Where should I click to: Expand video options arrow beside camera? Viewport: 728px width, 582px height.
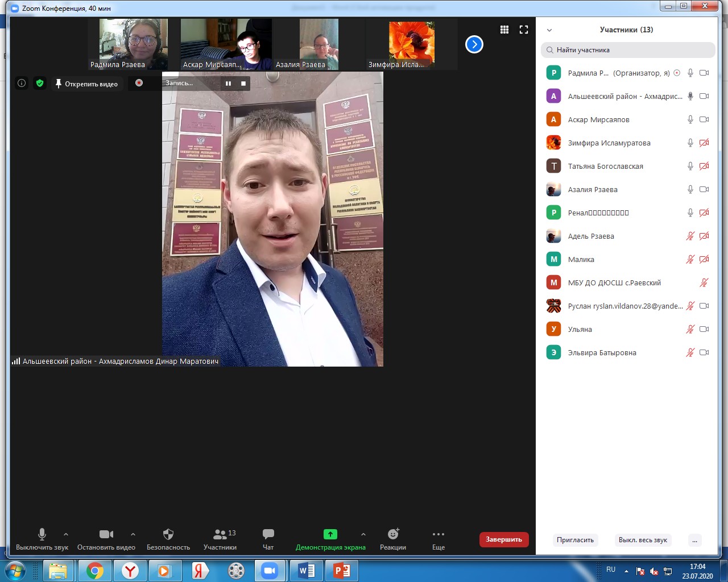(133, 534)
